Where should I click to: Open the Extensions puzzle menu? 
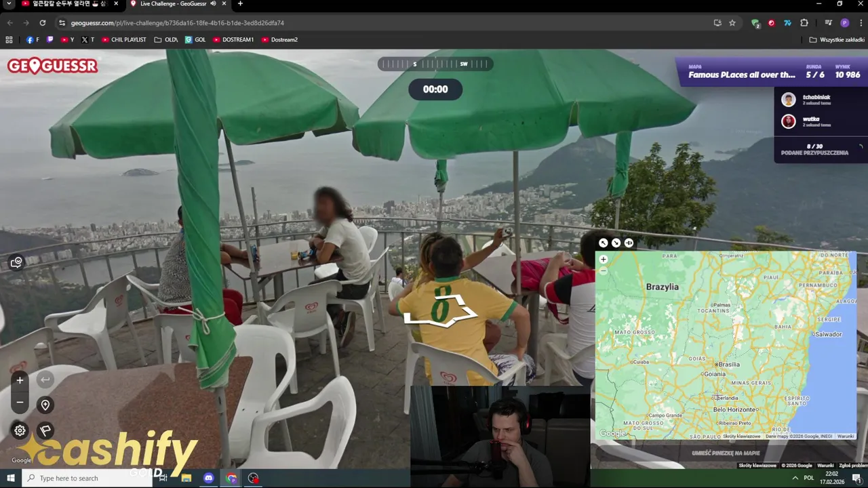[x=804, y=23]
